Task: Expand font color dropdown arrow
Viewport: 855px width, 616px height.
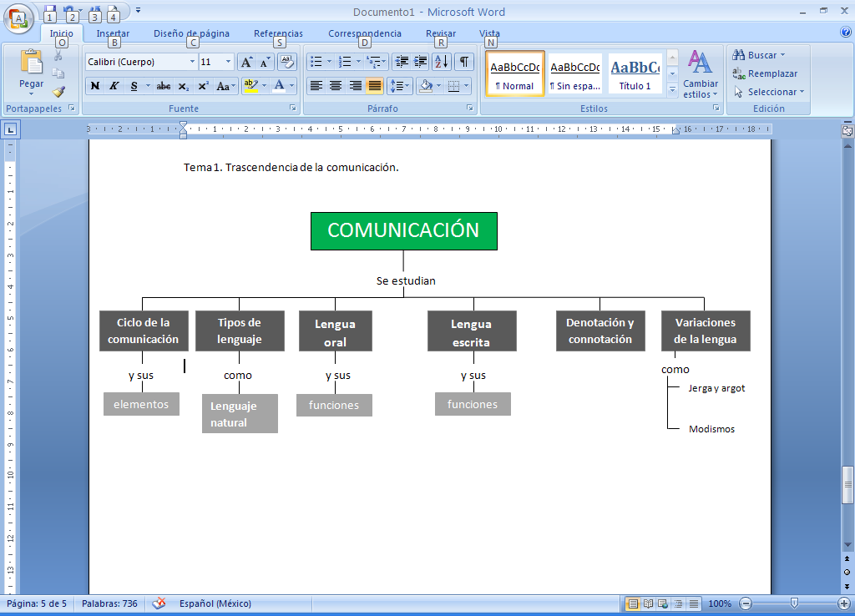Action: (x=291, y=86)
